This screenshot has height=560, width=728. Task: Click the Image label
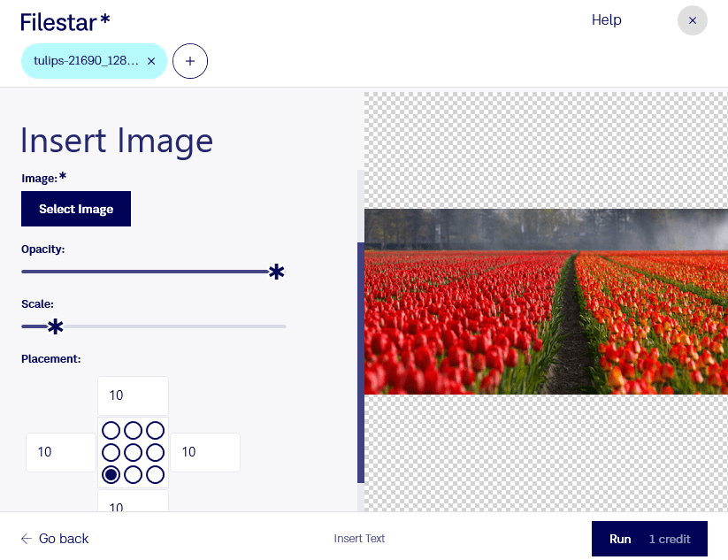point(40,179)
